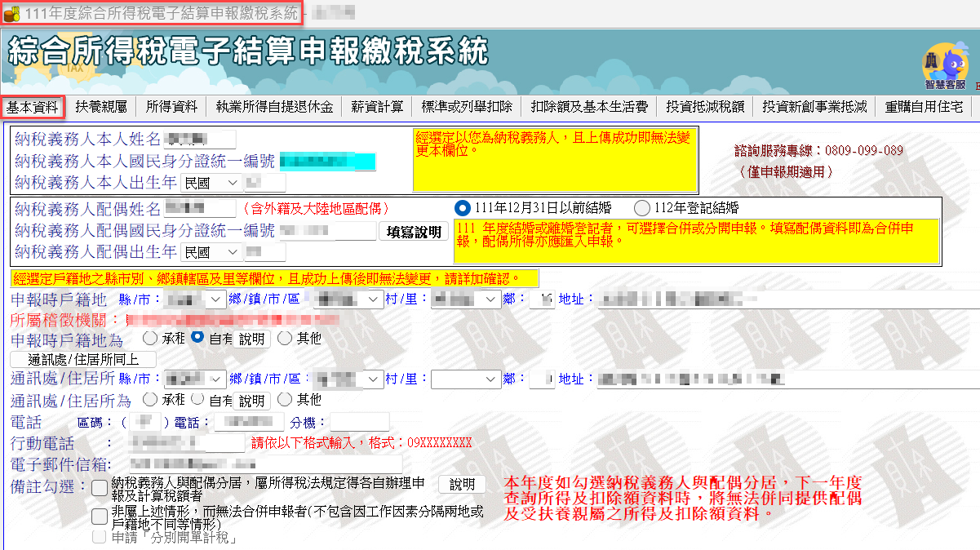
Task: Click the taxpayer's birth year number field
Action: click(265, 183)
